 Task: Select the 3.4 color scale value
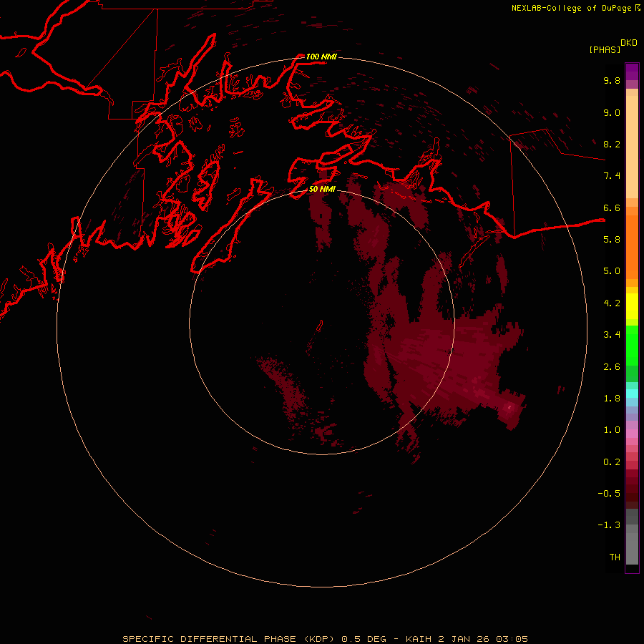pyautogui.click(x=612, y=334)
